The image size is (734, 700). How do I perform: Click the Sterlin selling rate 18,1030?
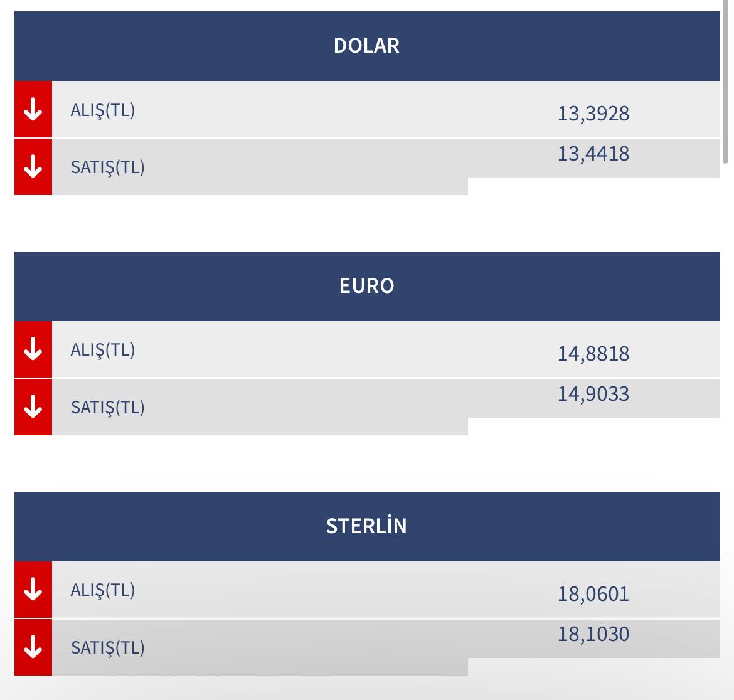pos(593,635)
